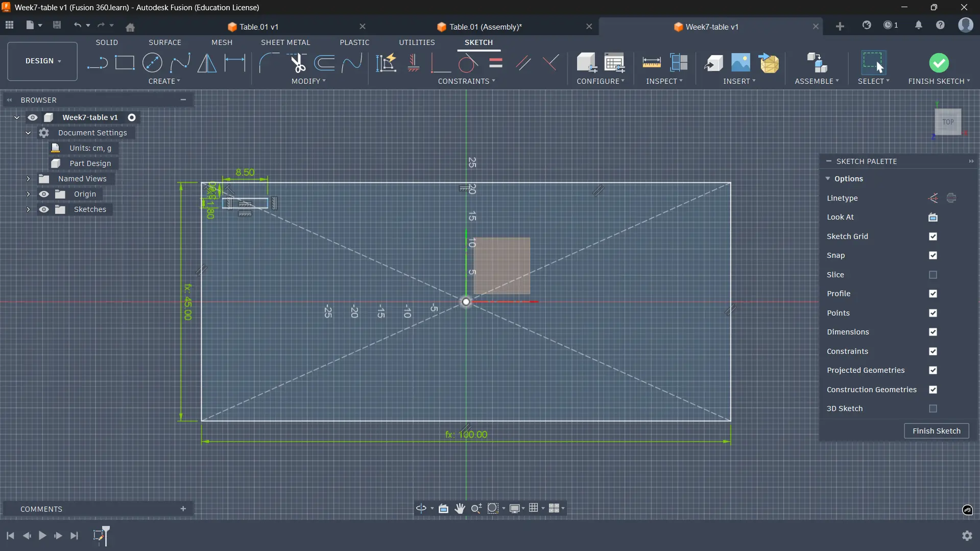The image size is (980, 551).
Task: Switch to the SURFACE tab
Action: click(x=165, y=42)
